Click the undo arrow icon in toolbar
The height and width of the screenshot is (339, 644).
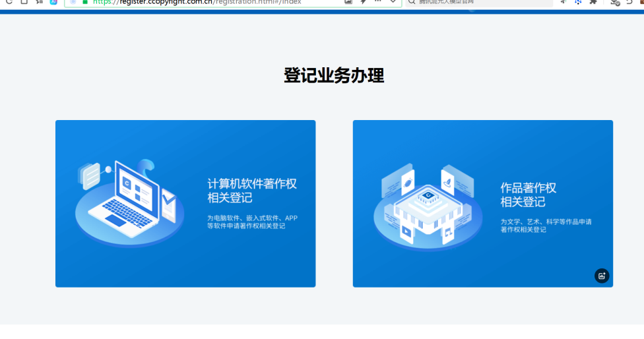click(x=629, y=2)
